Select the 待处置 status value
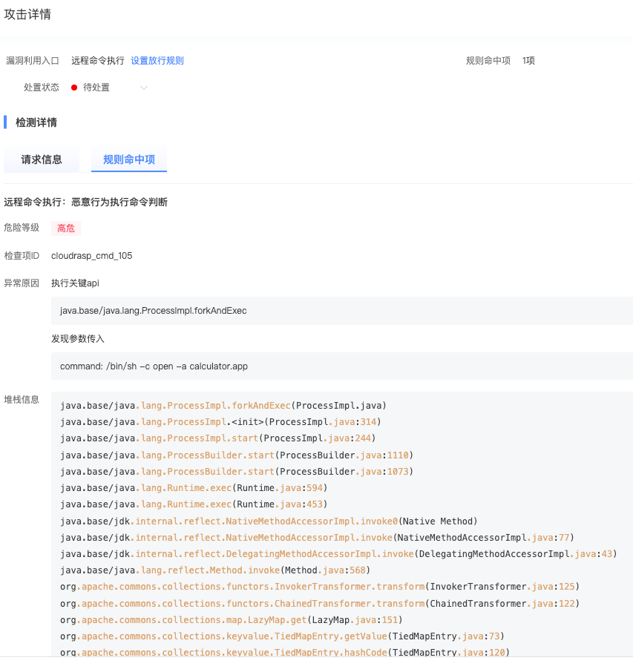 pos(96,88)
